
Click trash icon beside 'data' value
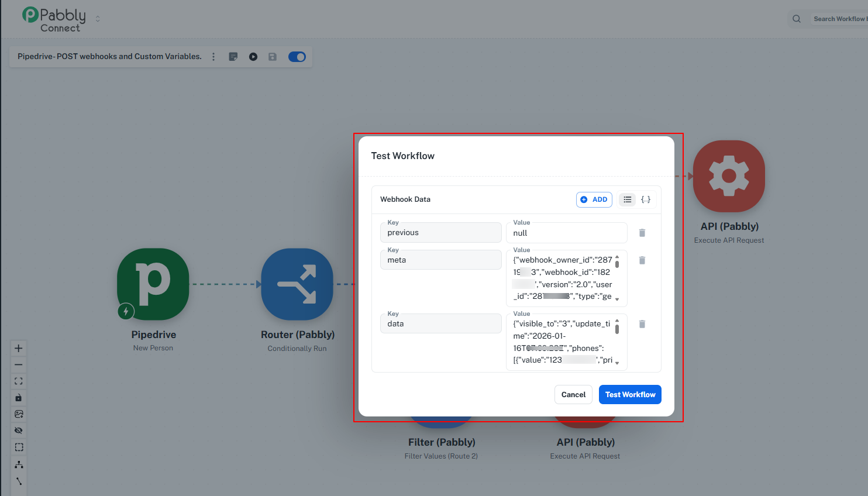(642, 324)
